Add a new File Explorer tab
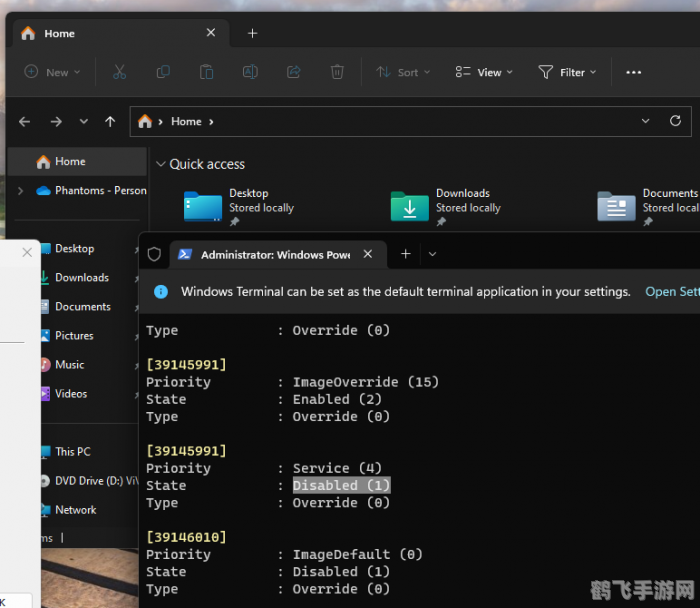Screen dimensions: 700x608 (252, 33)
